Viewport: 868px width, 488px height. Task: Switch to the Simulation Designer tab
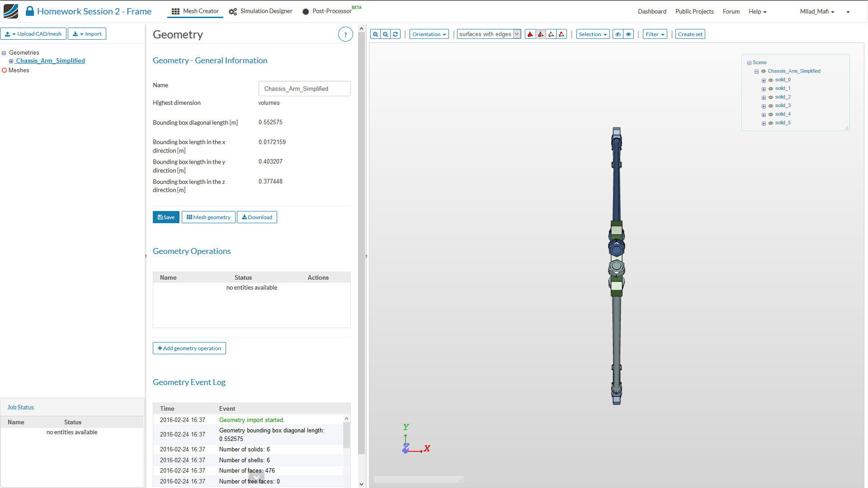pos(261,11)
